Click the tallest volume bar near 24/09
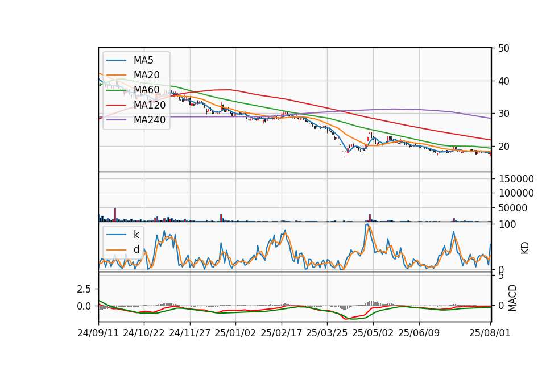The width and height of the screenshot is (546, 392). (x=115, y=215)
